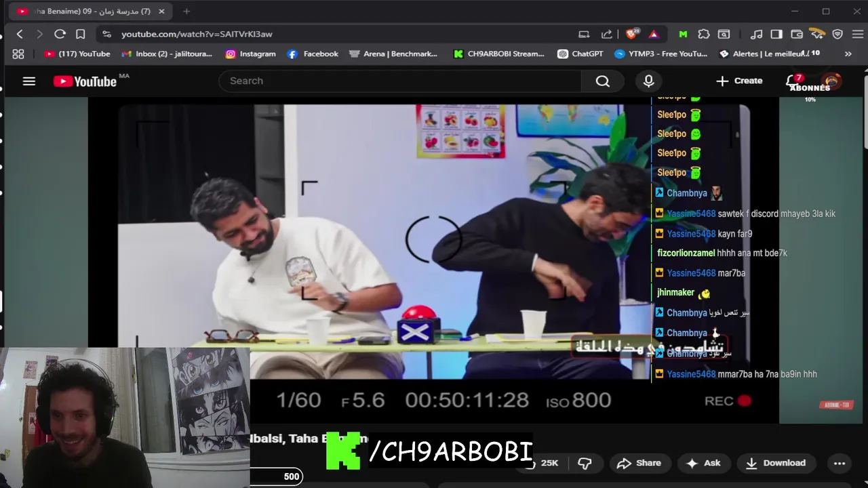Screen dimensions: 868x488
Task: Open Brave Rewards triangle icon
Action: click(x=654, y=34)
